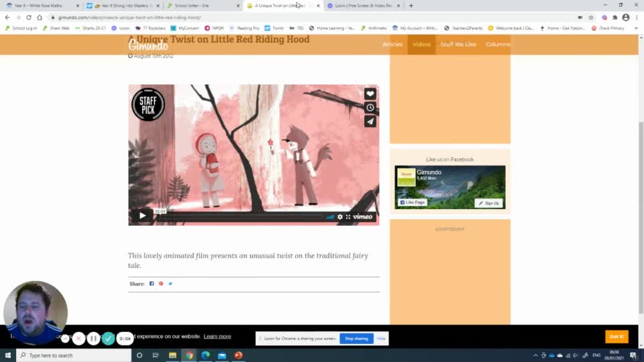Open the Chrome extensions puzzle icon
Screen dimensions: 644x362
pyautogui.click(x=615, y=17)
